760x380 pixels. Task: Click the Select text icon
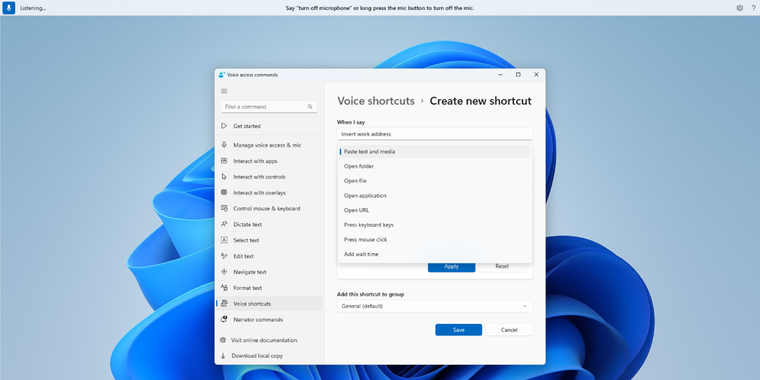coord(224,240)
